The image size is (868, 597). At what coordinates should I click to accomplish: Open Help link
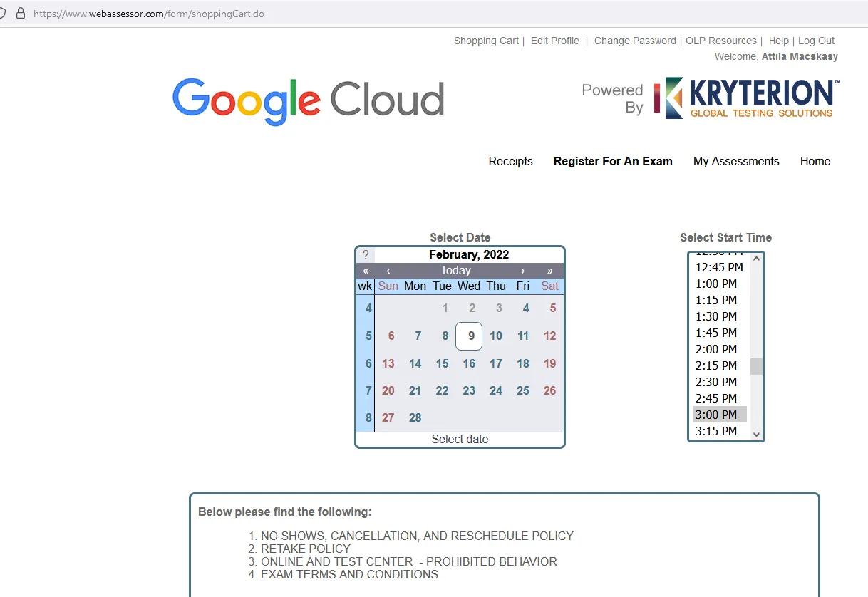[779, 41]
